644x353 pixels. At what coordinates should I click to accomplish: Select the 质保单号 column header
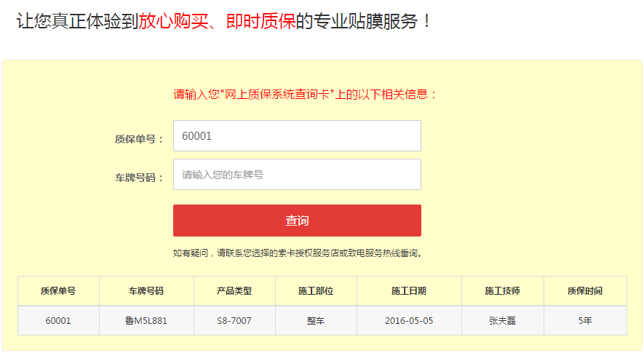pos(58,291)
